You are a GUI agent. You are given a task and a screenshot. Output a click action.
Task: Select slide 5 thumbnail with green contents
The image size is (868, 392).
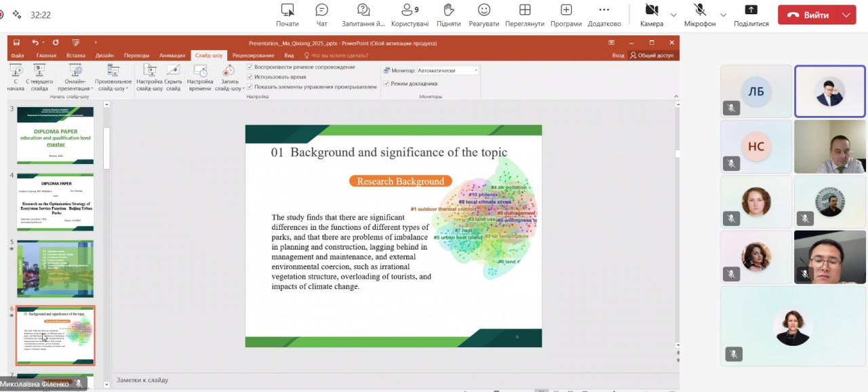[55, 269]
